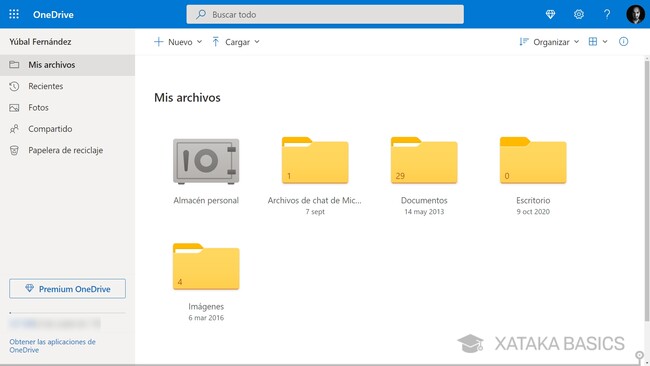Screen dimensions: 650x366
Task: Expand the Cargar upload dropdown
Action: [236, 42]
